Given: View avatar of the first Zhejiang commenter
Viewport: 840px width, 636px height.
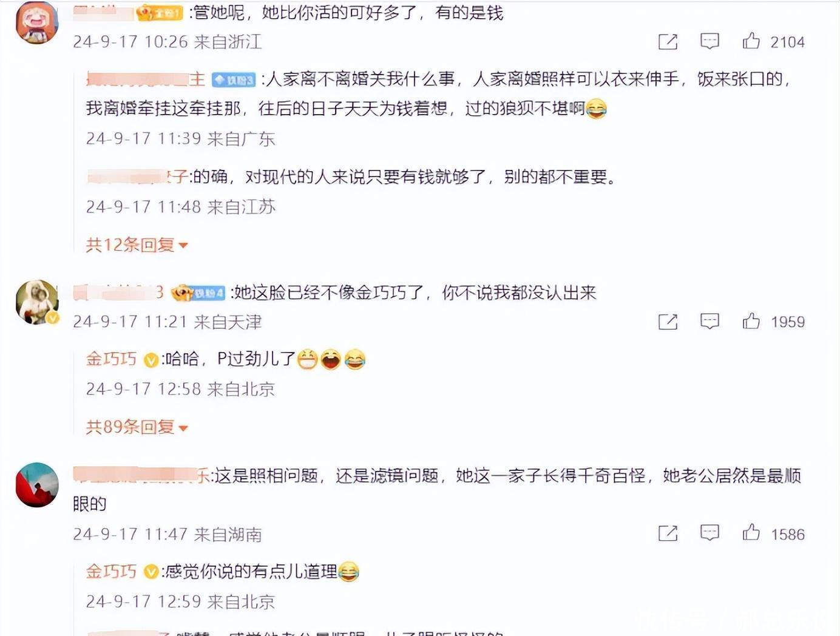Looking at the screenshot, I should point(37,22).
